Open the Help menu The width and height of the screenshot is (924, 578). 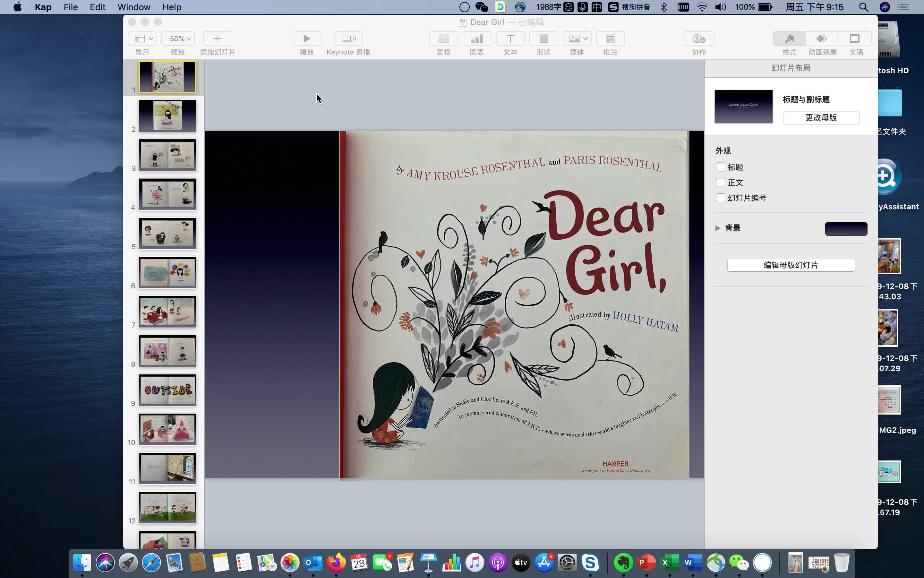[171, 7]
